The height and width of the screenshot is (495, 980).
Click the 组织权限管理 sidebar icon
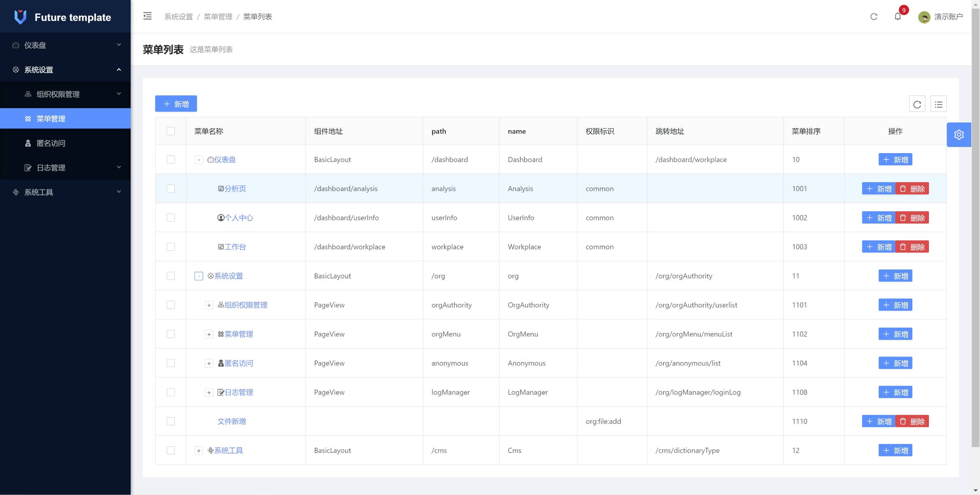click(x=28, y=94)
